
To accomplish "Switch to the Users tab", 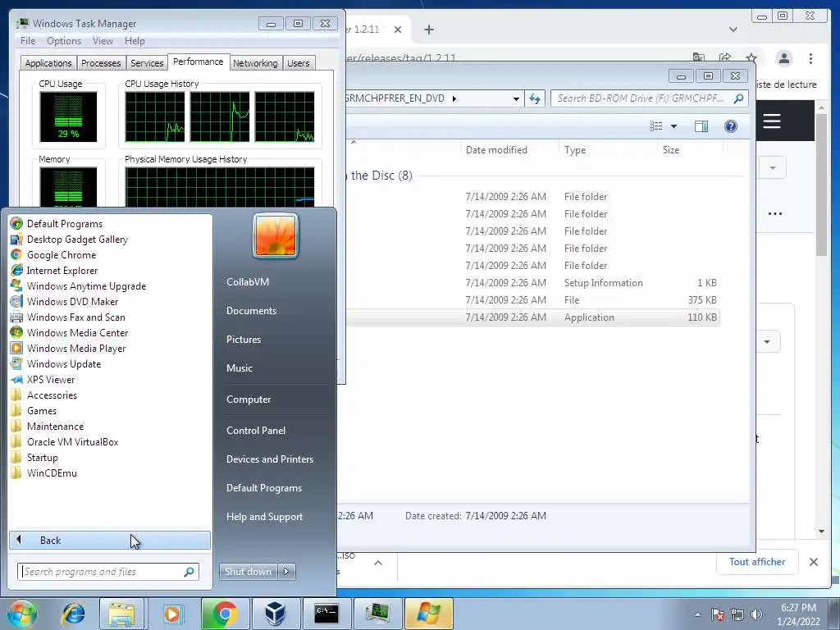I will [x=298, y=63].
